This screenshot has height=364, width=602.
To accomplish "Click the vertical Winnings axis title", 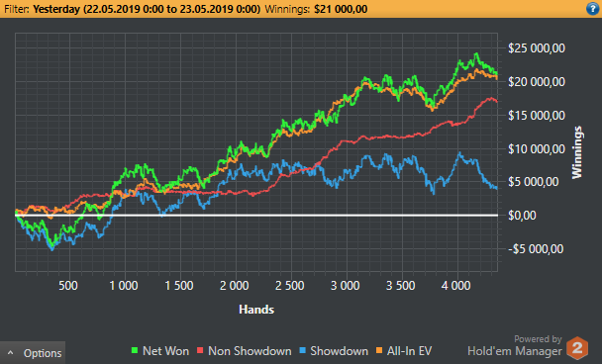I will coord(577,152).
